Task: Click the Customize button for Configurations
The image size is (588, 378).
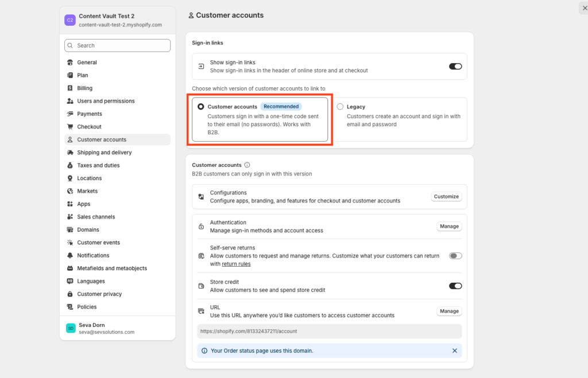Action: (446, 197)
